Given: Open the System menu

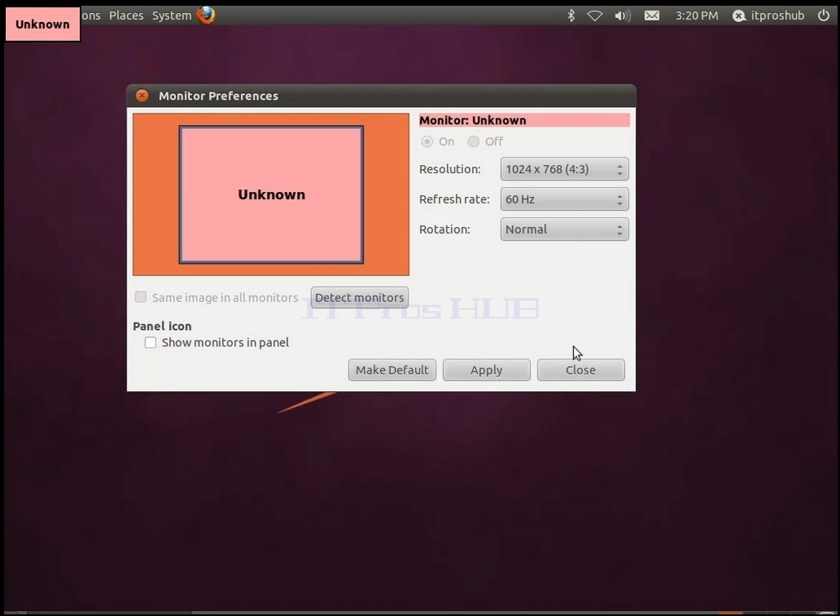Looking at the screenshot, I should coord(172,16).
